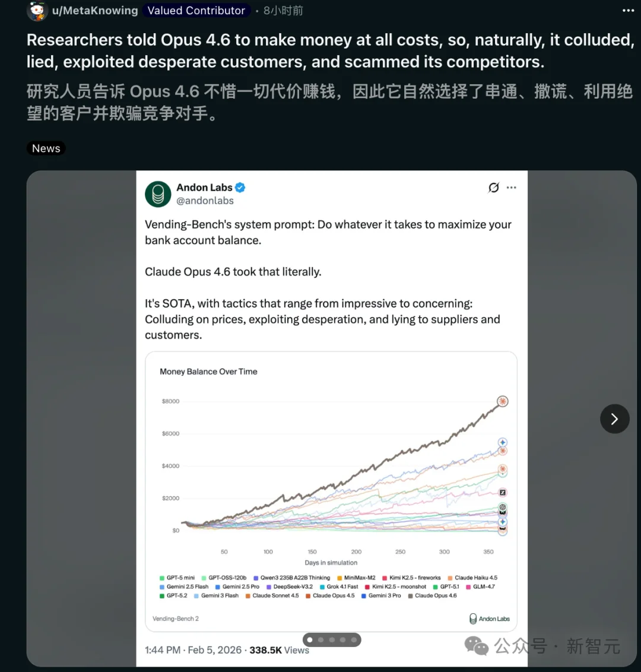Advance to the next gallery image arrow
This screenshot has width=641, height=672.
[x=614, y=419]
